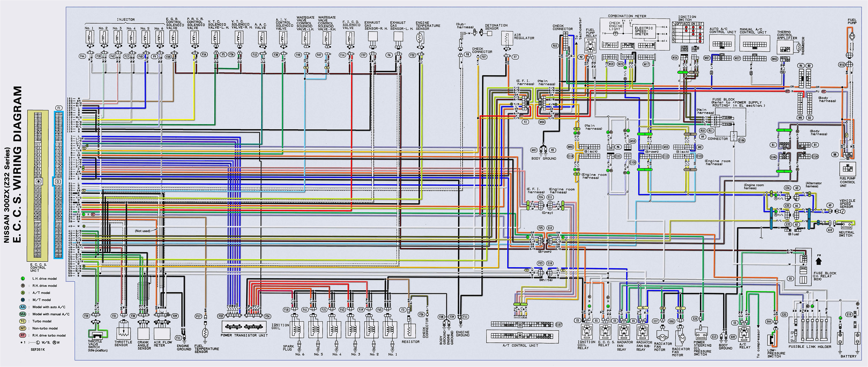868x367 pixels.
Task: Open connector F44 above injector No. 1
Action: click(x=83, y=56)
